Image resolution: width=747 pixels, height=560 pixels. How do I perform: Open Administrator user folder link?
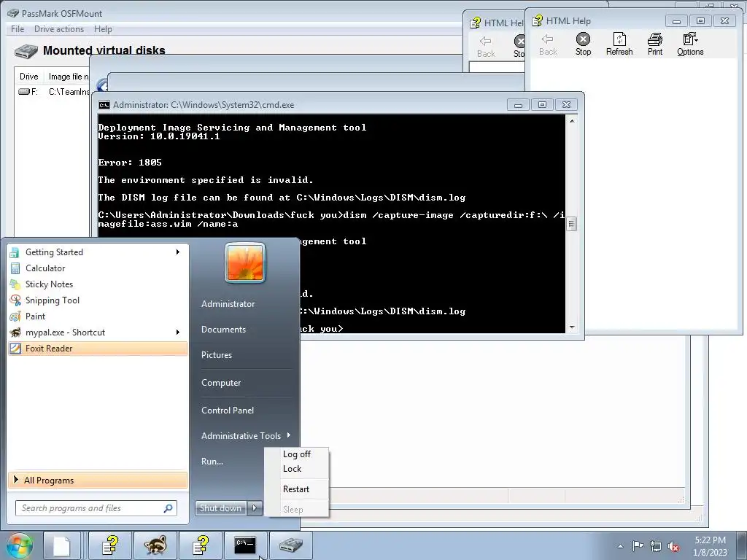pos(228,304)
